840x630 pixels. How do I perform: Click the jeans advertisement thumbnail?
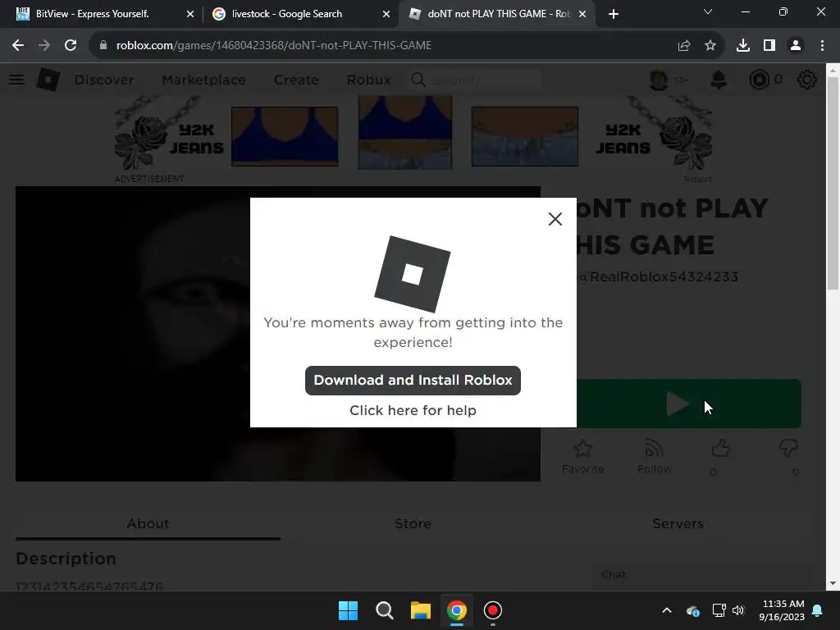click(x=524, y=136)
